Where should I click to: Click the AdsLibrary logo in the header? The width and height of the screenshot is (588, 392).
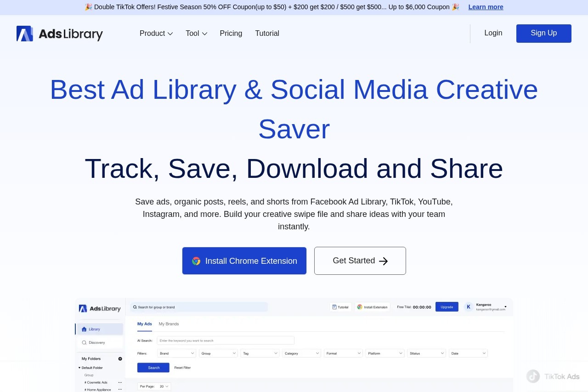point(60,34)
